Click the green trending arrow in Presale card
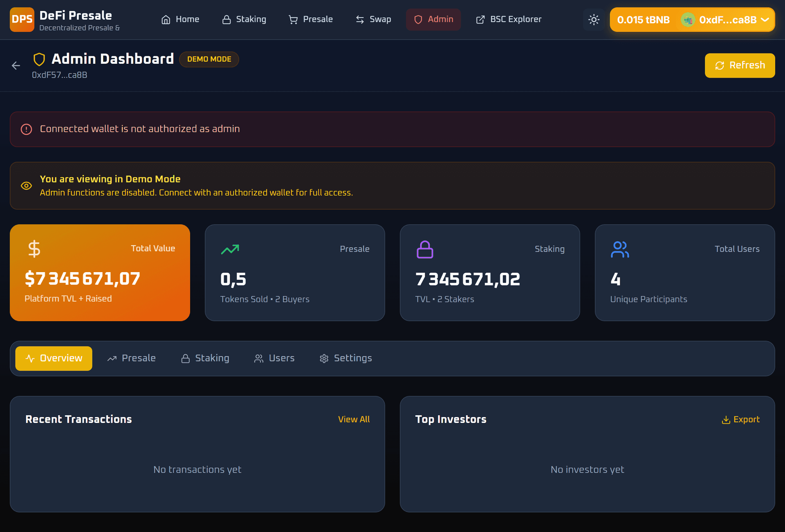This screenshot has height=532, width=785. click(x=230, y=249)
